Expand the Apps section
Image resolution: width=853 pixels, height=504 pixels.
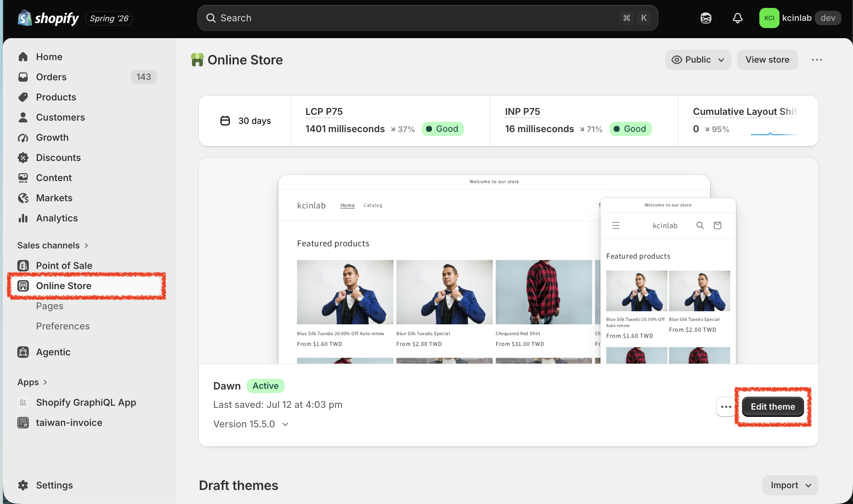(x=32, y=382)
